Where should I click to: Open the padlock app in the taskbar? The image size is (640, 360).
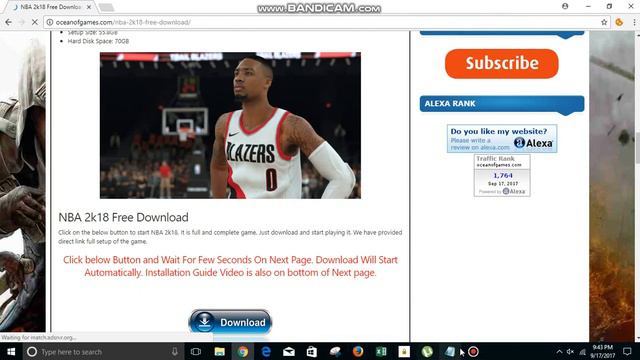point(404,351)
